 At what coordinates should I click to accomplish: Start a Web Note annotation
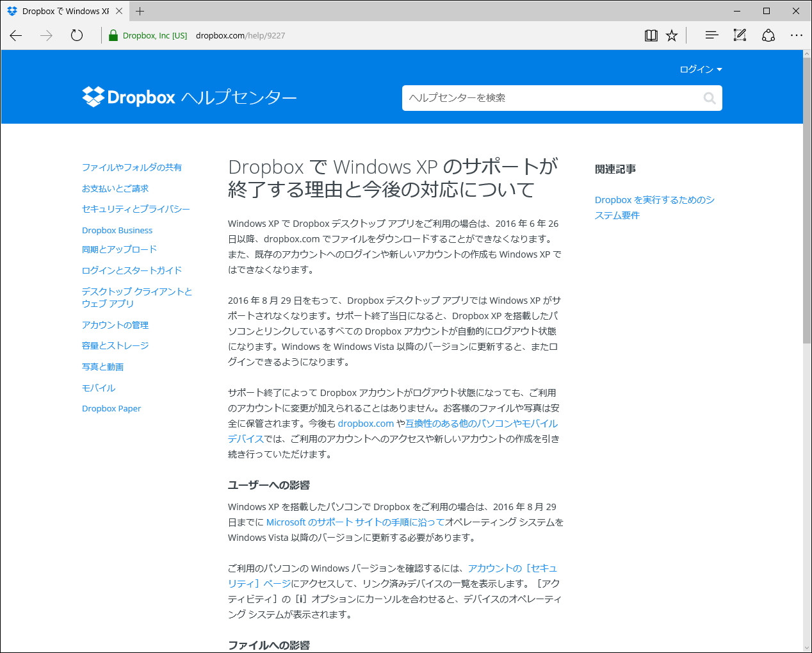coord(740,35)
